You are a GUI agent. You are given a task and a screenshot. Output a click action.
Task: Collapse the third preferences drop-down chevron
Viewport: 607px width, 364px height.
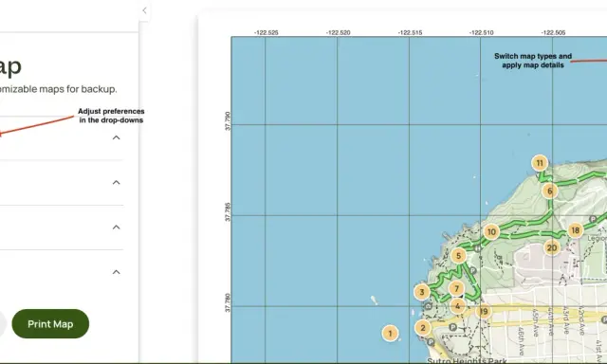116,227
